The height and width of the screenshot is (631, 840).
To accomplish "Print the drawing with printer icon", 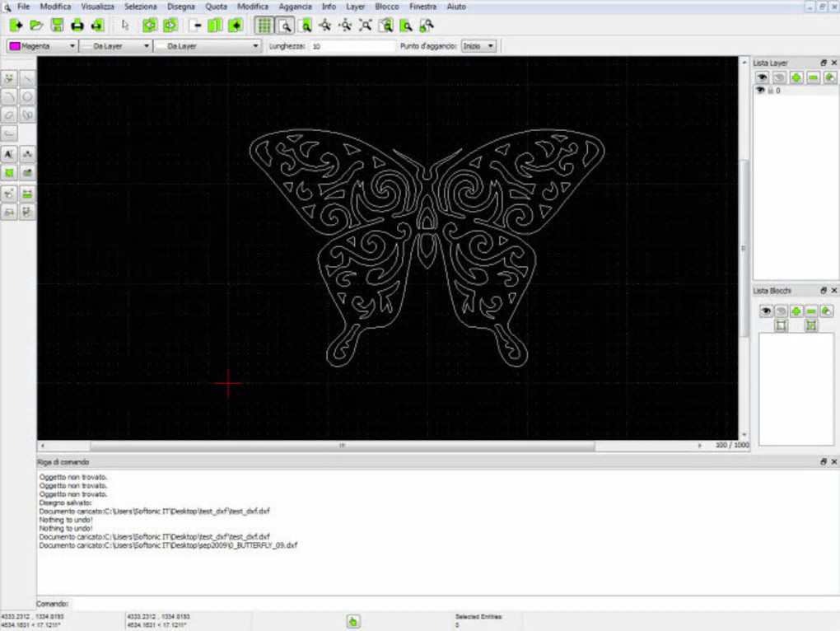I will pyautogui.click(x=77, y=26).
